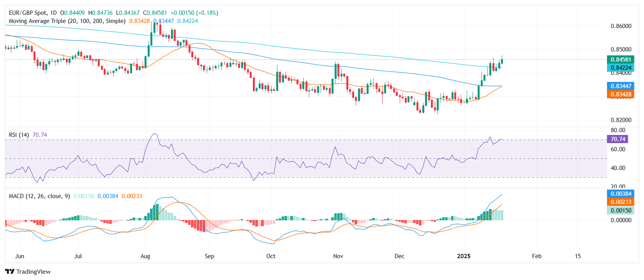Click the 0.86000 price axis label
The image size is (644, 280).
[621, 26]
